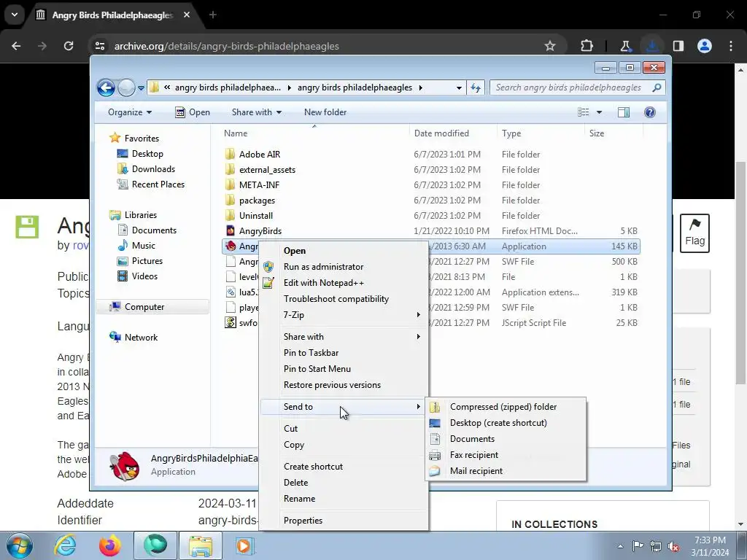747x560 pixels.
Task: Open Internet Explorer from taskbar
Action: click(x=64, y=545)
